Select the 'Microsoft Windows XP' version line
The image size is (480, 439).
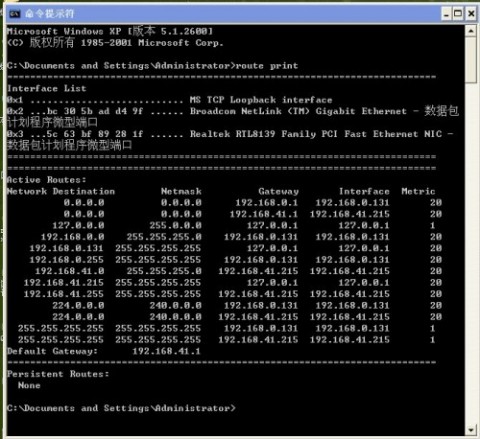click(x=109, y=31)
